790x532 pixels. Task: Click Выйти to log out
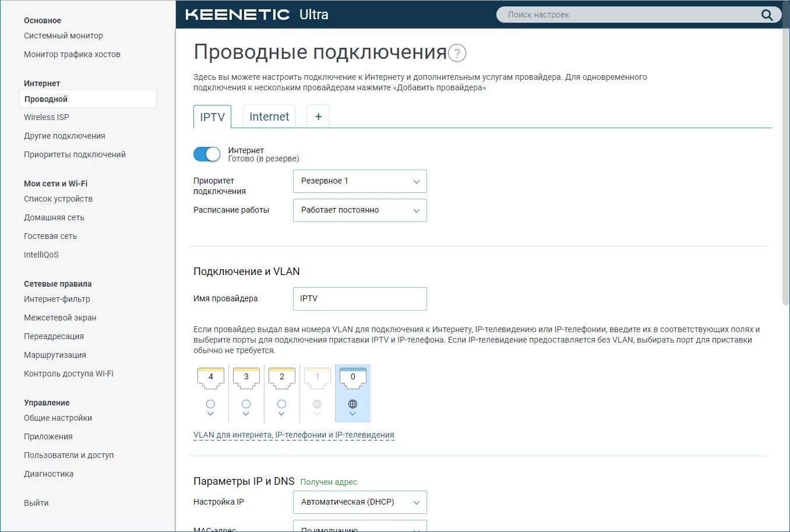point(36,503)
